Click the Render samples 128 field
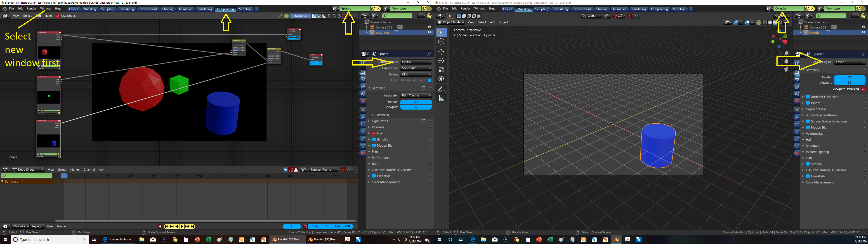 [x=415, y=102]
